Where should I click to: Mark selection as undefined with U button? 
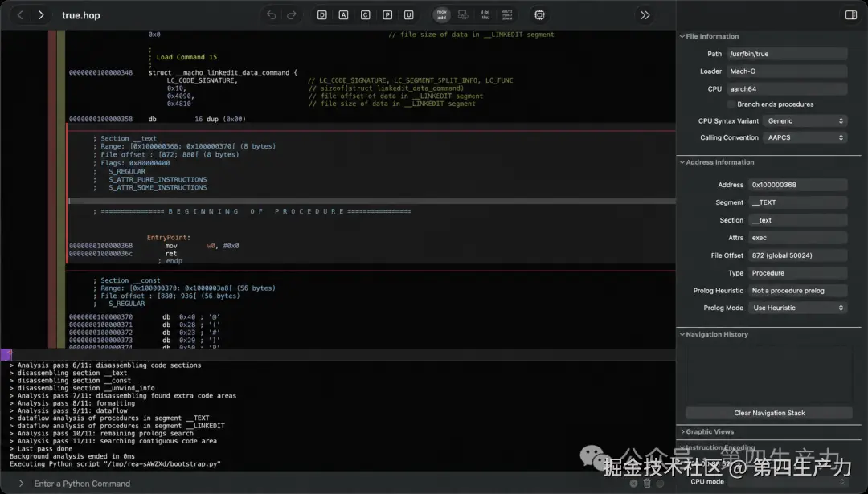[x=408, y=15]
